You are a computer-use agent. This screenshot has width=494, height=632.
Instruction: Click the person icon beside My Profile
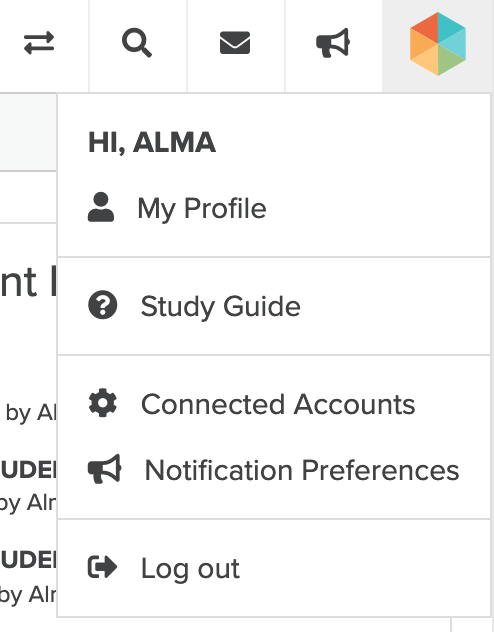coord(101,207)
